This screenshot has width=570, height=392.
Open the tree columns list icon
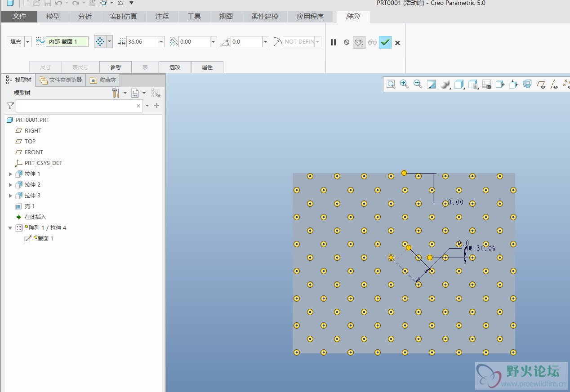135,93
